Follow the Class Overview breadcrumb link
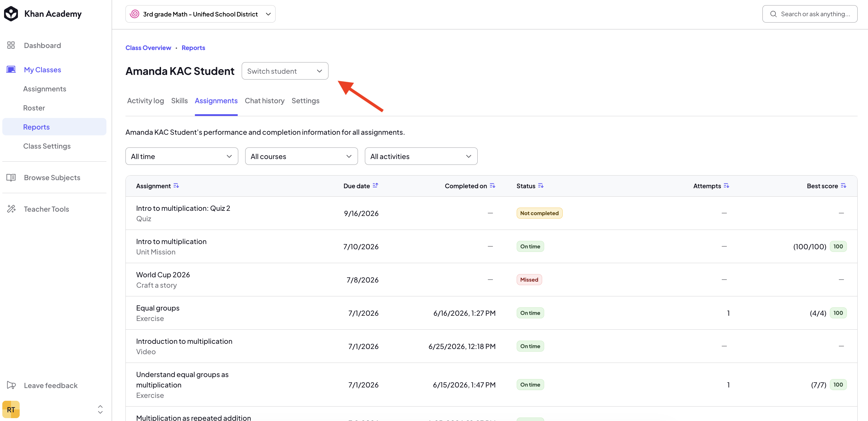The image size is (868, 421). [x=148, y=47]
